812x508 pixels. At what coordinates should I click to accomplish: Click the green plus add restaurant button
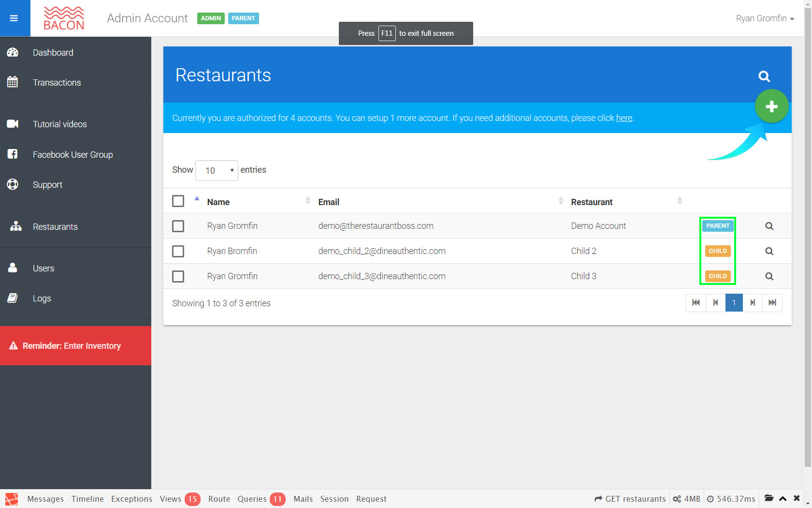771,106
